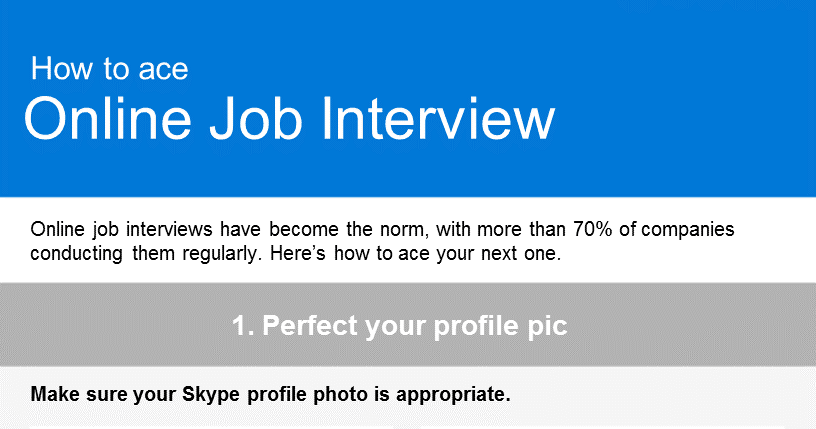Click the word "conducting" in the intro paragraph
Viewport: 816px width, 429px height.
(x=76, y=255)
